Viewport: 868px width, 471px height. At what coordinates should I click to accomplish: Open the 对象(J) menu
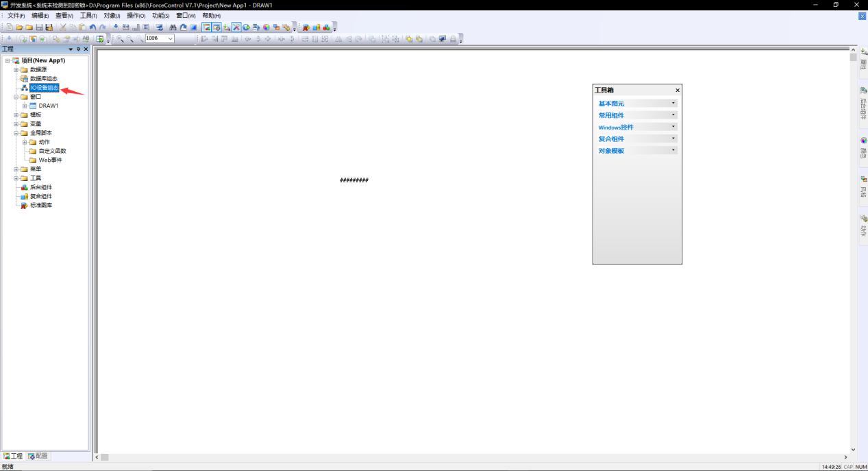pyautogui.click(x=112, y=15)
